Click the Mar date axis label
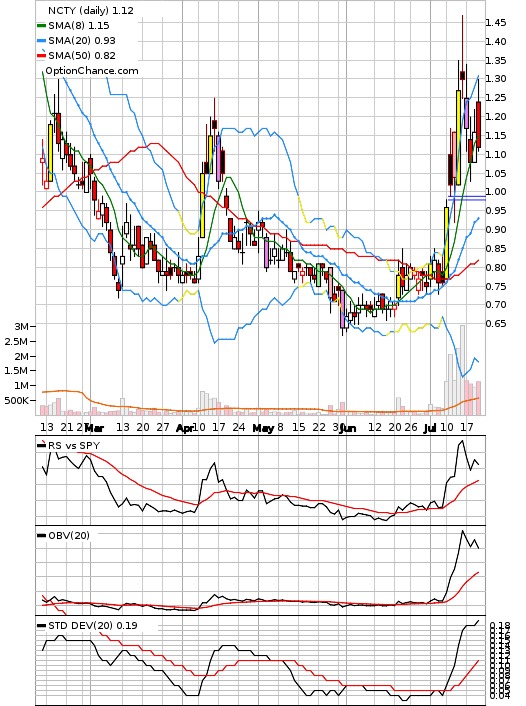526x706 pixels. pyautogui.click(x=94, y=428)
